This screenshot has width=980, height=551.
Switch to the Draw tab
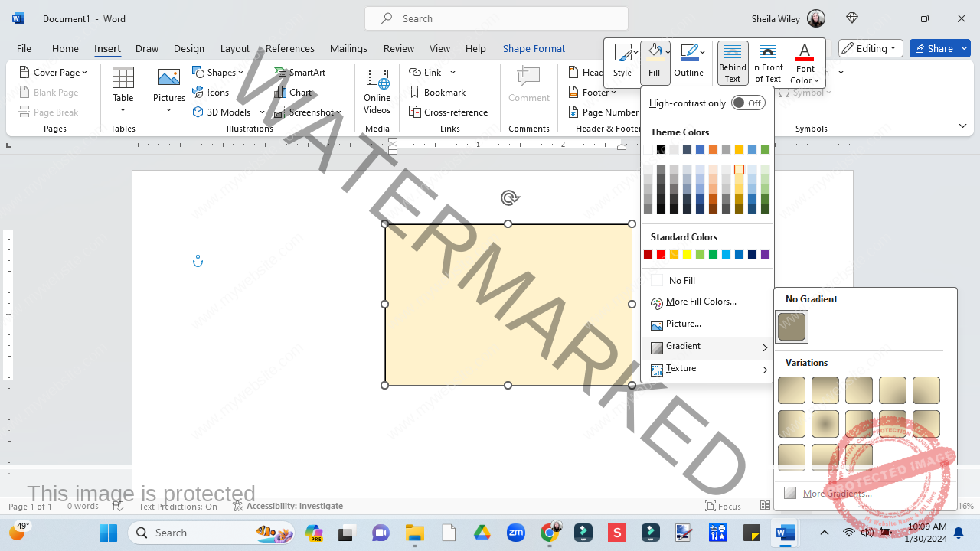coord(147,48)
